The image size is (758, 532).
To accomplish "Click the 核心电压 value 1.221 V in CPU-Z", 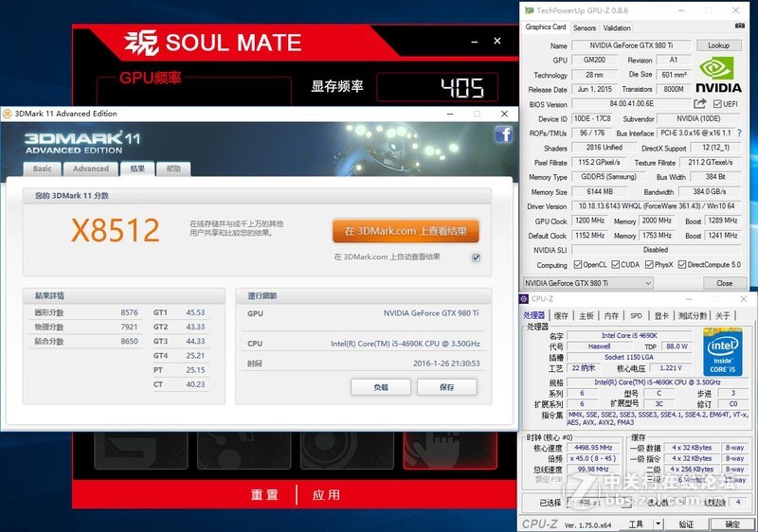I will pyautogui.click(x=670, y=368).
